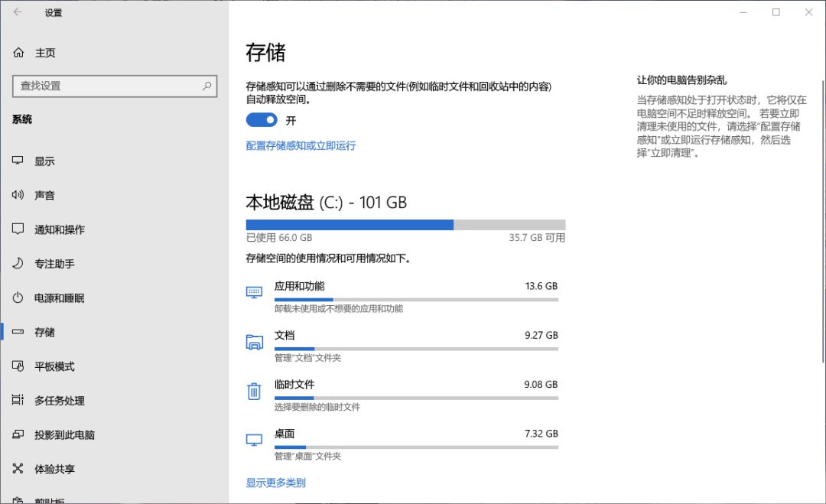The height and width of the screenshot is (504, 826).
Task: Go to 通知和操作 settings
Action: 60,229
